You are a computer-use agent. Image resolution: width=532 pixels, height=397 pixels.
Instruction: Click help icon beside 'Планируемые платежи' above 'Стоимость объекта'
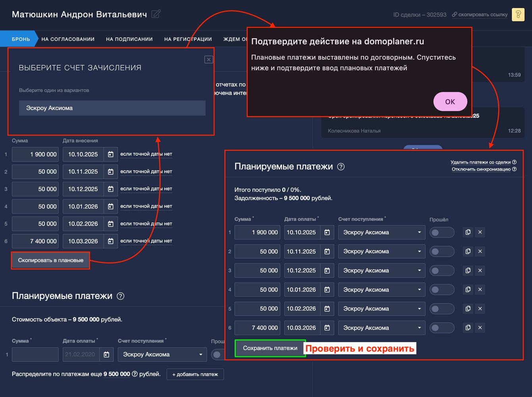(121, 296)
